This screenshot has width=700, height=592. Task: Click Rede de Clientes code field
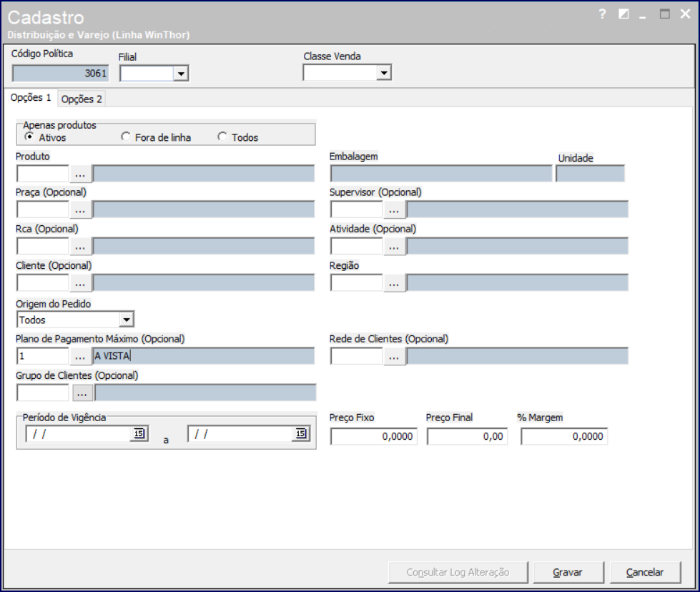pyautogui.click(x=357, y=356)
